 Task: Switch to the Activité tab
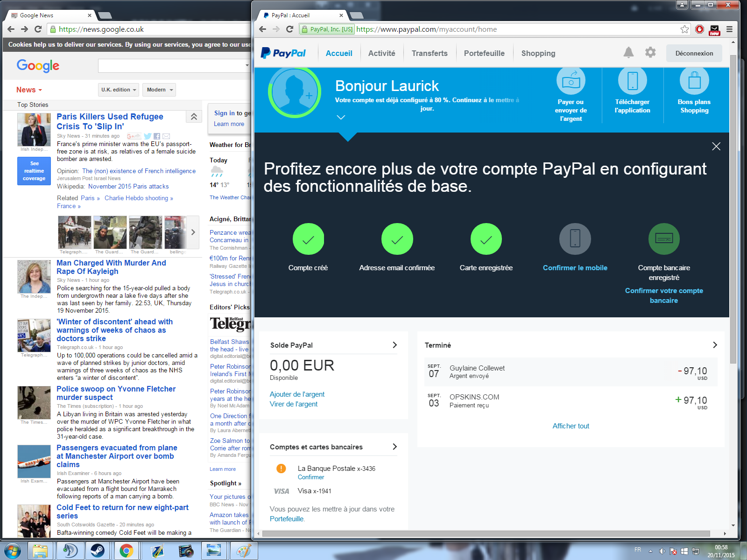tap(381, 53)
